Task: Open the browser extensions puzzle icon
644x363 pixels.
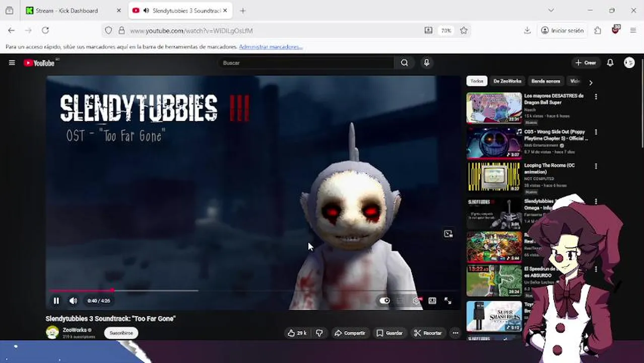Action: click(598, 31)
